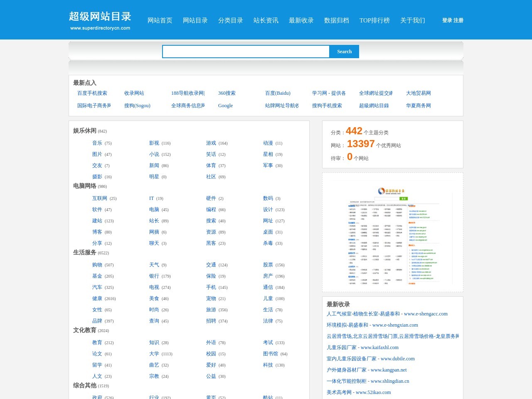Select the 网站目录 menu item

[195, 20]
